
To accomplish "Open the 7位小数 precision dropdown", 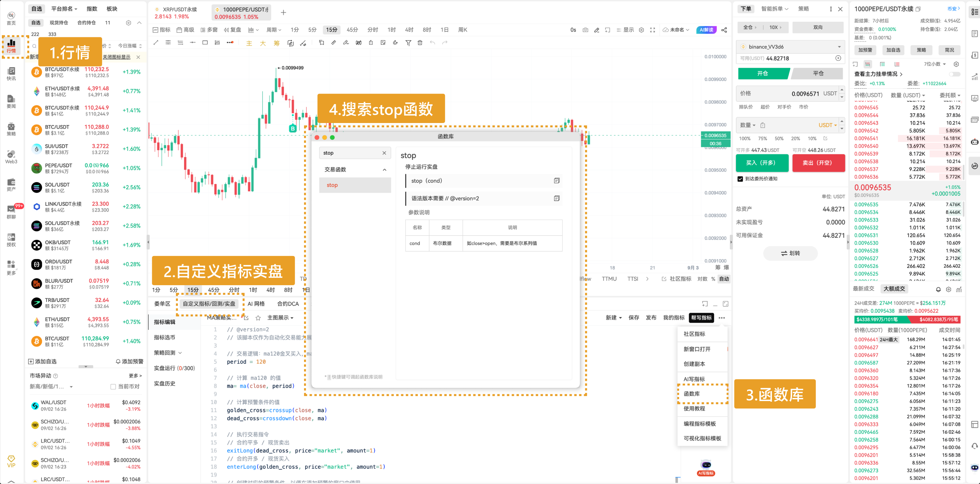I will [x=935, y=64].
